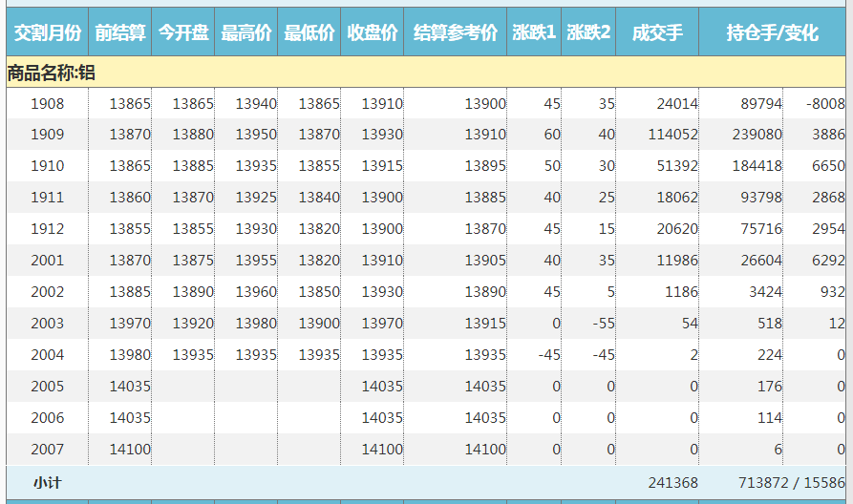853x504 pixels.
Task: Click the 成交手 column header
Action: click(657, 32)
